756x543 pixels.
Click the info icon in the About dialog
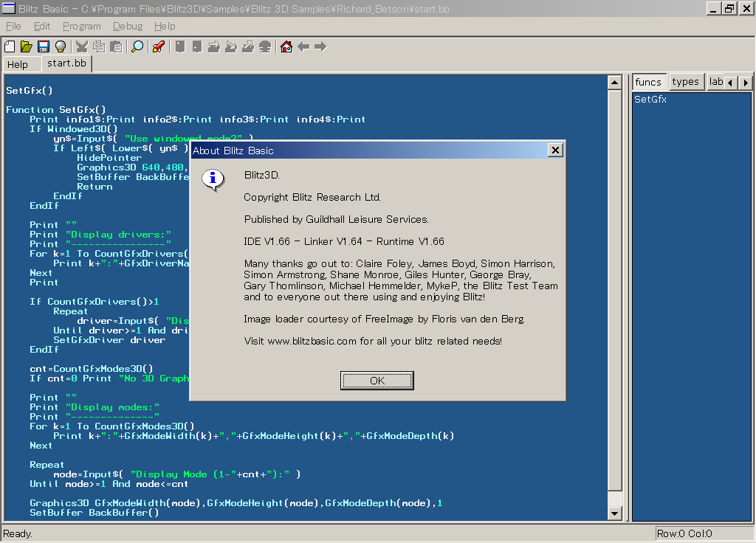coord(213,180)
